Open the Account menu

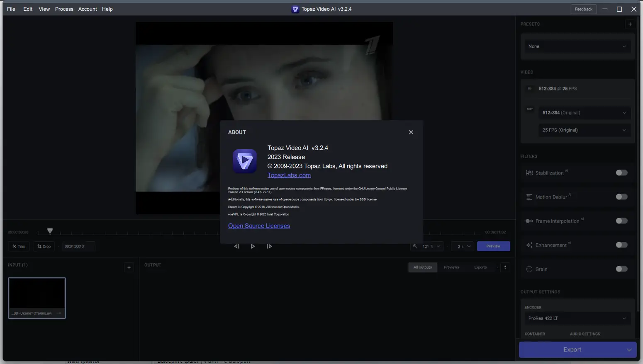88,9
